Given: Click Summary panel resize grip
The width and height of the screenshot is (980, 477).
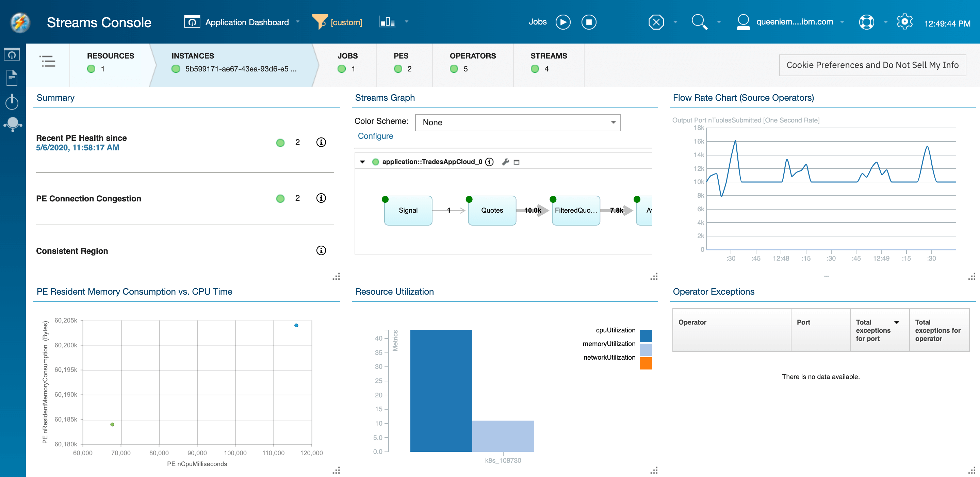Looking at the screenshot, I should pos(336,277).
